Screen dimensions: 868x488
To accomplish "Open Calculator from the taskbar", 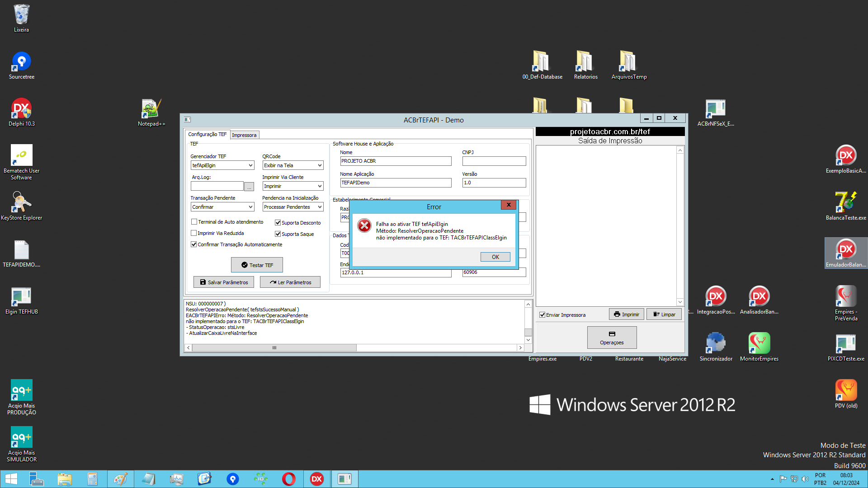I will click(x=92, y=479).
